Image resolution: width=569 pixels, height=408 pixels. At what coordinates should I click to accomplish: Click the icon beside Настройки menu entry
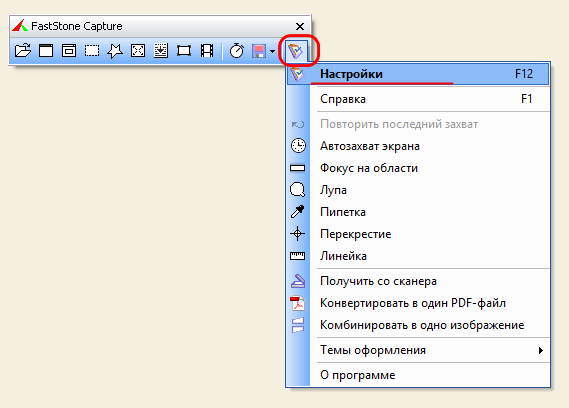point(297,74)
